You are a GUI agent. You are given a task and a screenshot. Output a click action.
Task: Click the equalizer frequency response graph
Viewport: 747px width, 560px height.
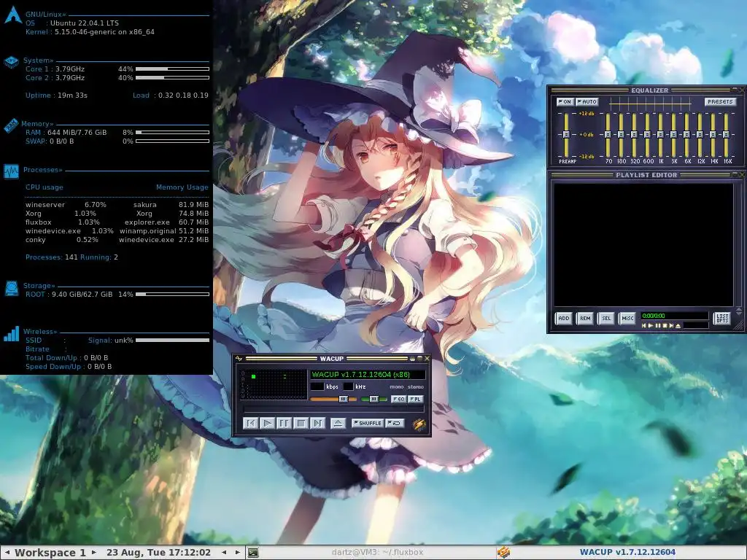point(650,102)
